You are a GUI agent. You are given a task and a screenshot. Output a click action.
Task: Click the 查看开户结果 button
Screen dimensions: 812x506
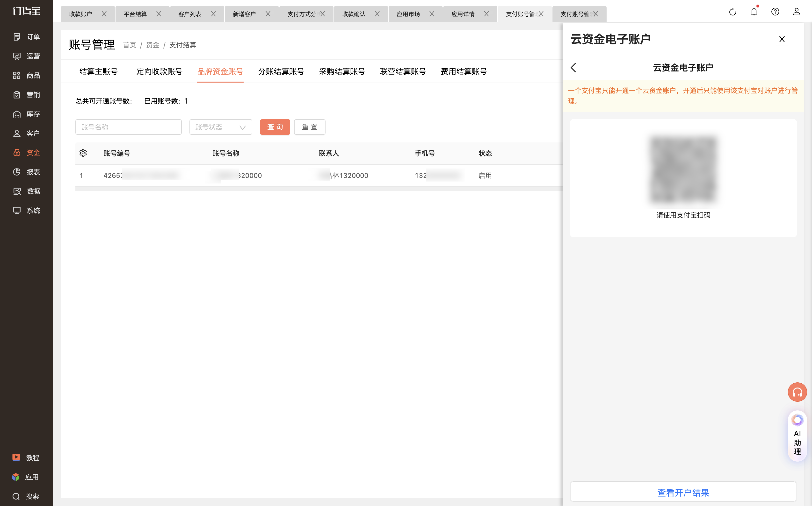point(683,493)
